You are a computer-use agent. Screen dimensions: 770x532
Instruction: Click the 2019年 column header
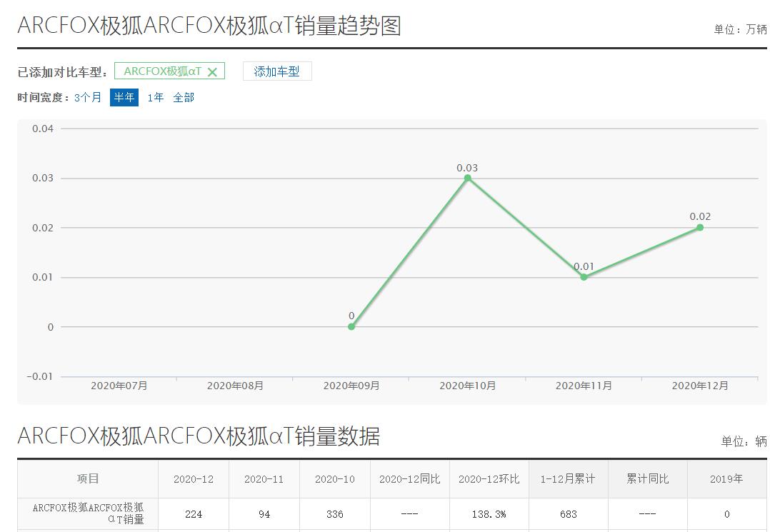pyautogui.click(x=727, y=478)
